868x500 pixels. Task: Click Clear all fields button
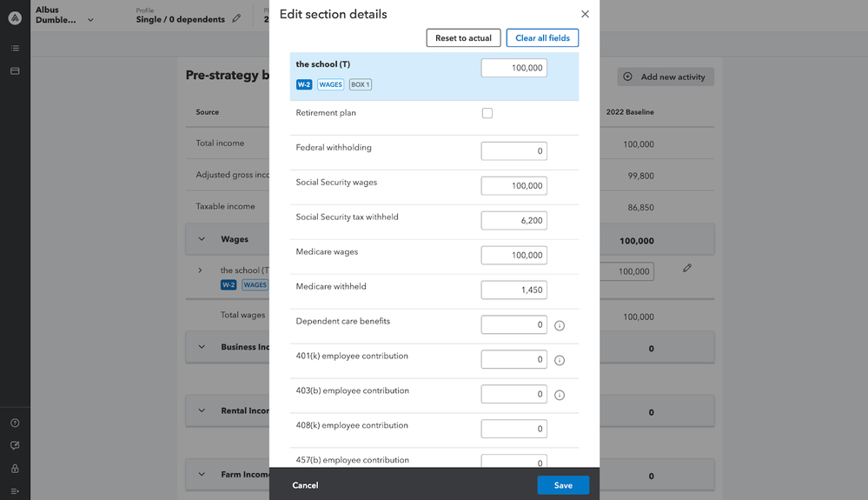pos(542,38)
